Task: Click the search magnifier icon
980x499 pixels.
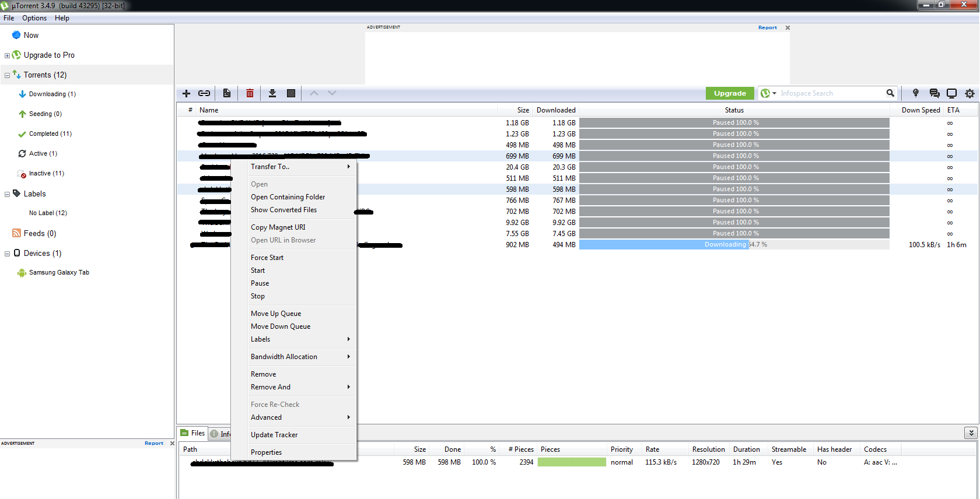Action: [x=890, y=93]
